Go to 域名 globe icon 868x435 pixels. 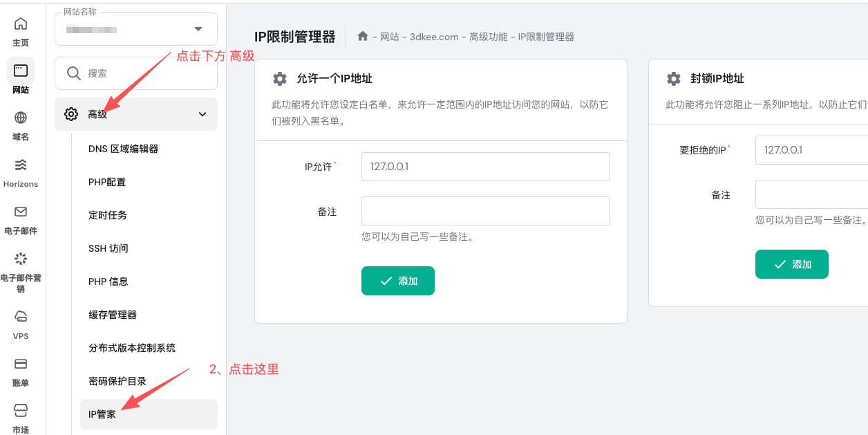21,118
